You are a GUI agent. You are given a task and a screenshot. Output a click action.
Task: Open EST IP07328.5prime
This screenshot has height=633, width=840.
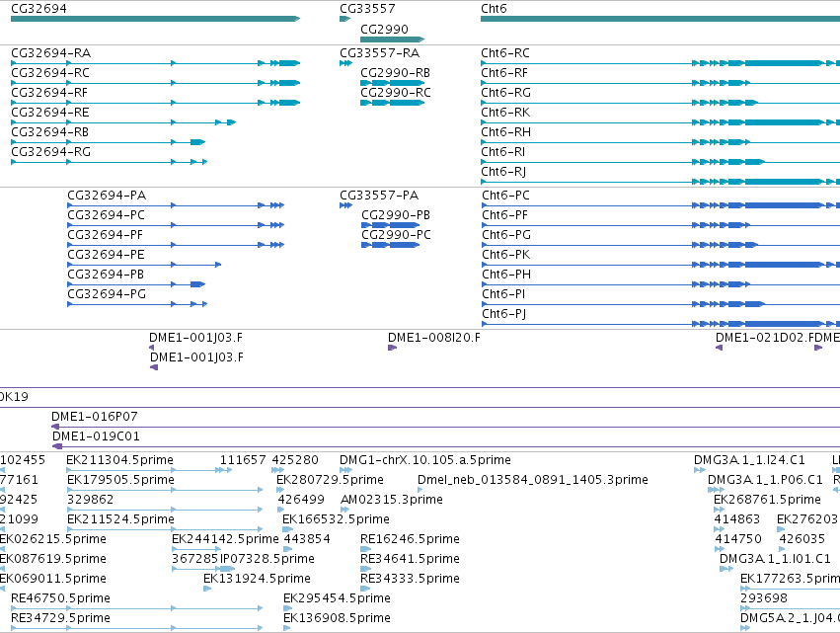point(227,569)
